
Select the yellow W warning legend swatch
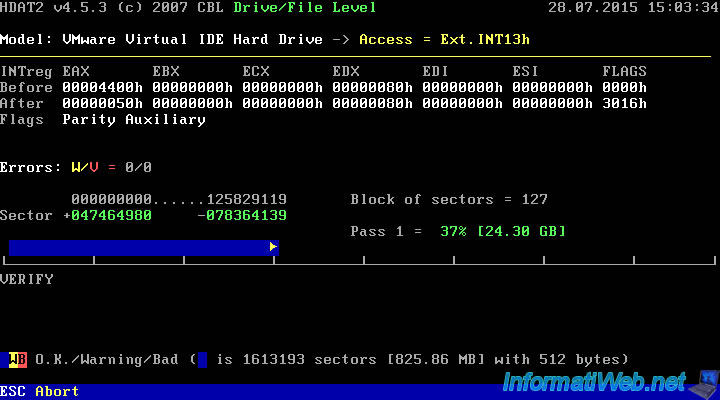[13, 360]
